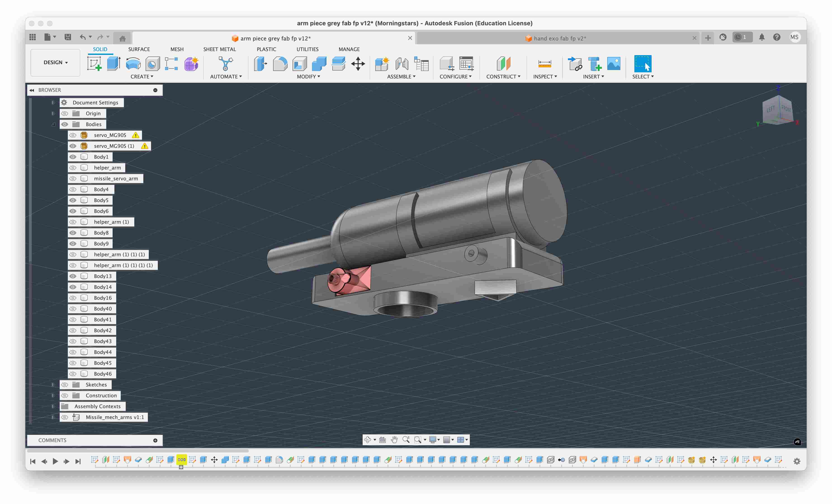Open the CREATE dropdown menu
The width and height of the screenshot is (832, 504).
click(x=142, y=77)
